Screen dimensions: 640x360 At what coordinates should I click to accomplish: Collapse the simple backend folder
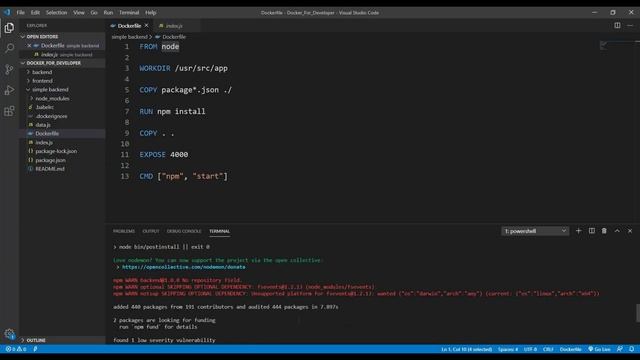pyautogui.click(x=50, y=89)
